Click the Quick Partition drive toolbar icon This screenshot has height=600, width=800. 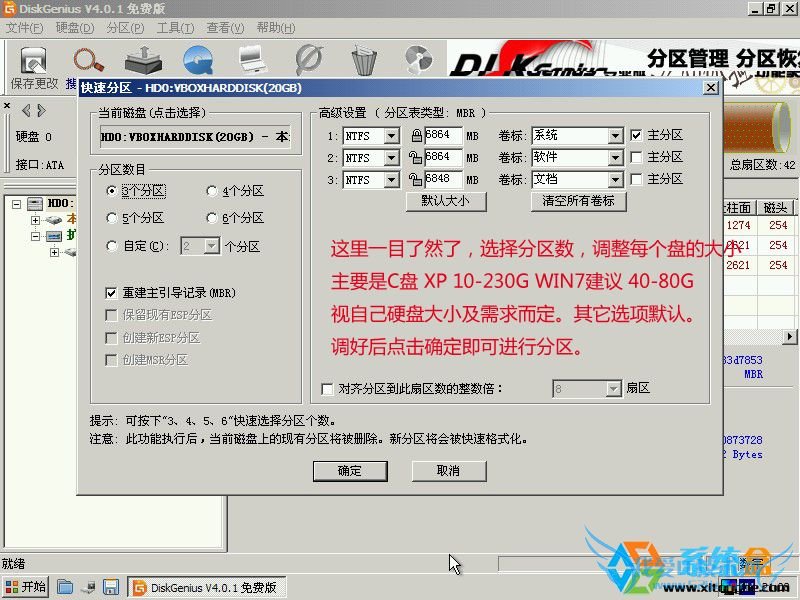[143, 60]
